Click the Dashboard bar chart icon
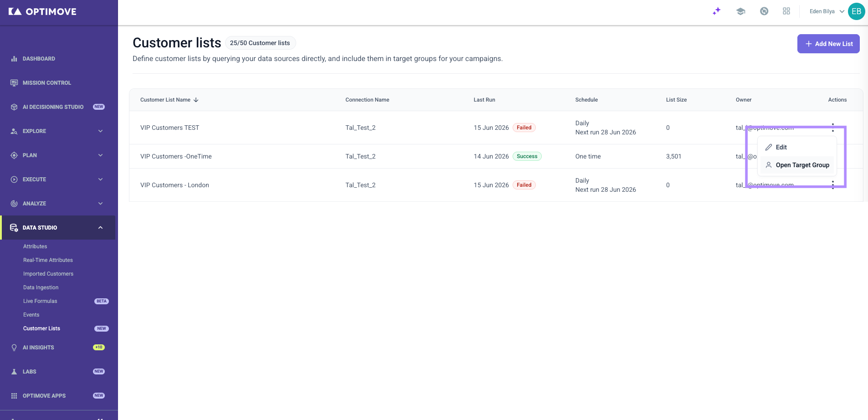The height and width of the screenshot is (420, 868). coord(14,59)
